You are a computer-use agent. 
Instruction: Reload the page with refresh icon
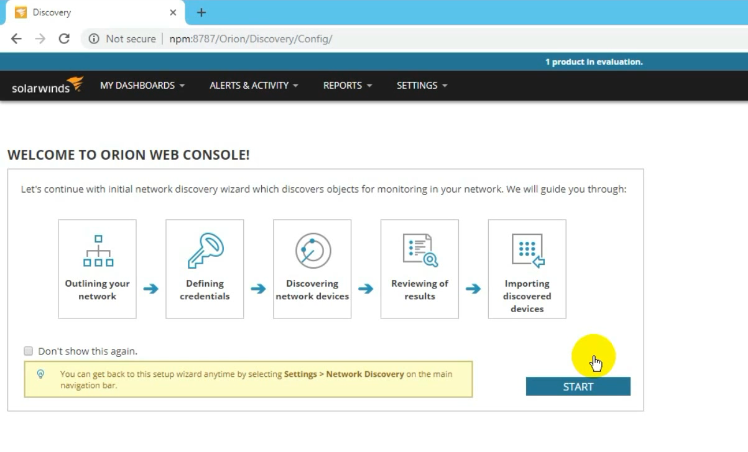pyautogui.click(x=64, y=39)
